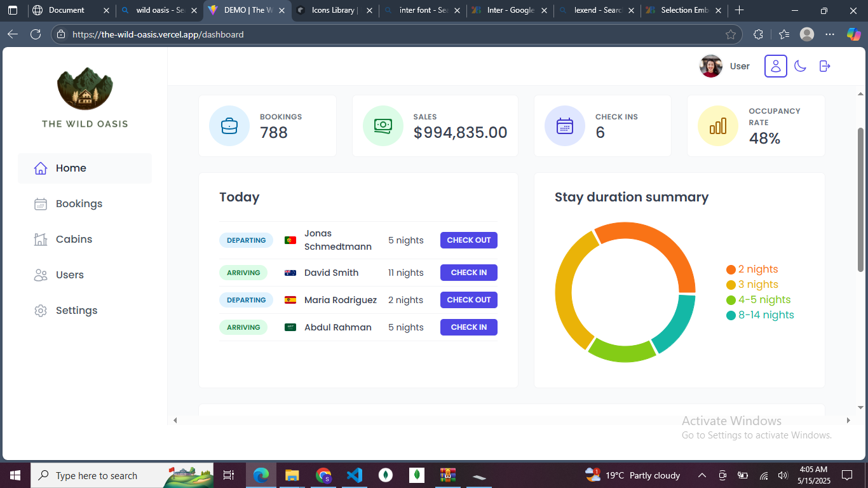Image resolution: width=868 pixels, height=488 pixels.
Task: Open Visual Studio Code from taskbar
Action: coord(355,475)
